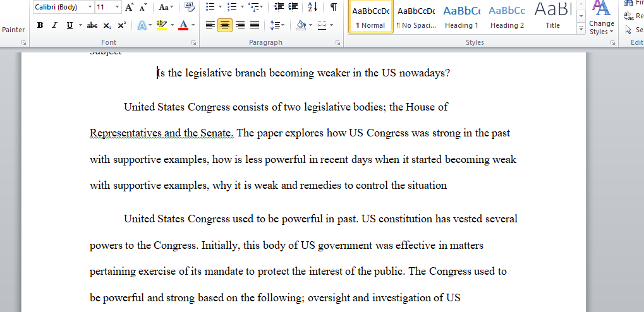Open the Change Case menu
This screenshot has width=644, height=312.
[166, 7]
